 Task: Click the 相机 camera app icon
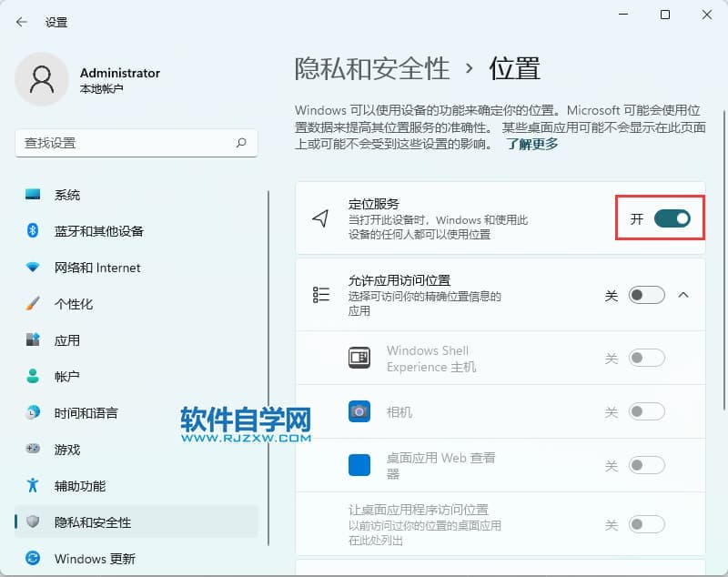359,412
